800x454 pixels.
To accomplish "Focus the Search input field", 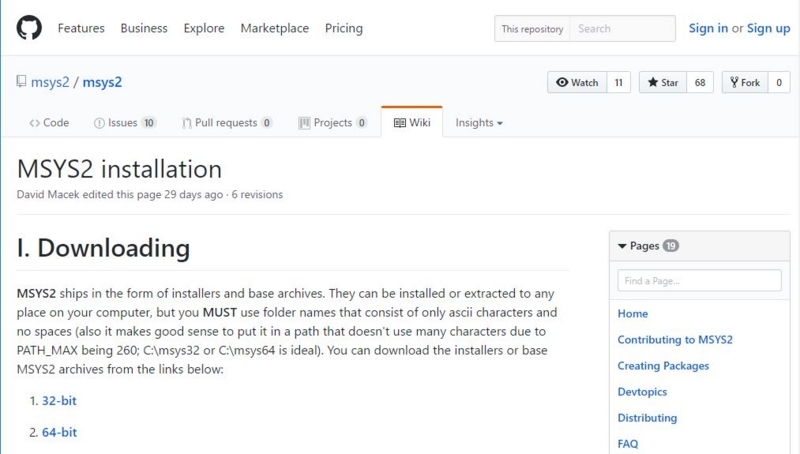I will click(622, 29).
